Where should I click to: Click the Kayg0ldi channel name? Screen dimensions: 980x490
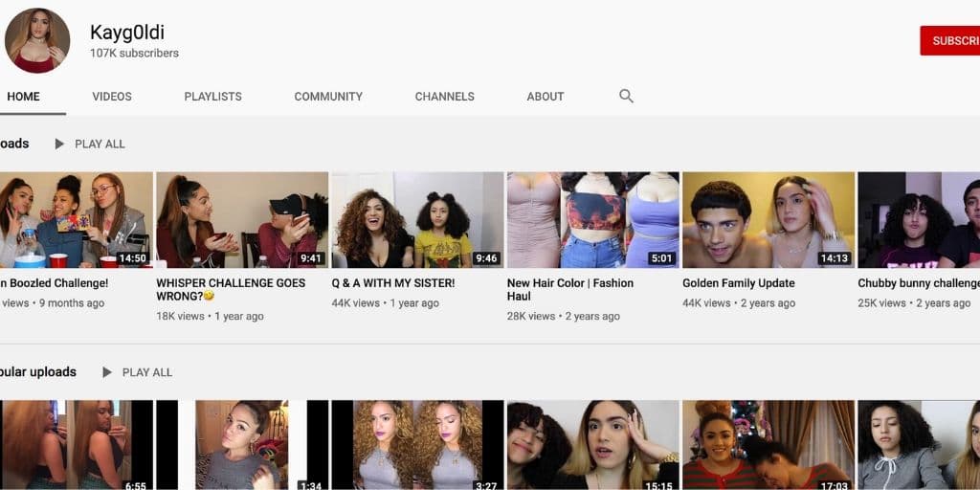tap(127, 32)
